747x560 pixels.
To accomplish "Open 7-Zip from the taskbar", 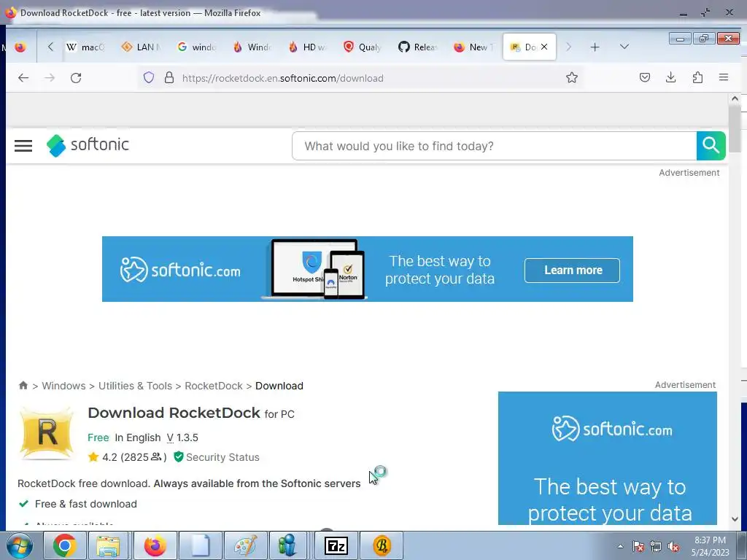I will tap(336, 545).
